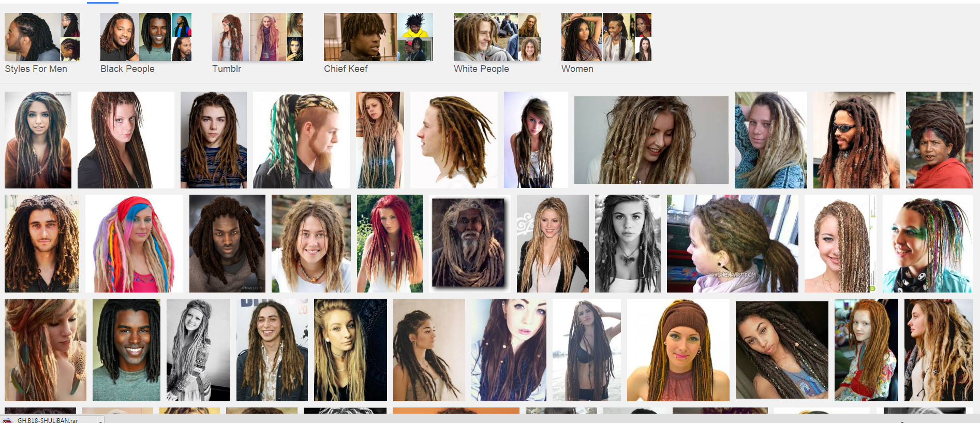Open close-up thumbnail of girl with pink lips

(509, 350)
